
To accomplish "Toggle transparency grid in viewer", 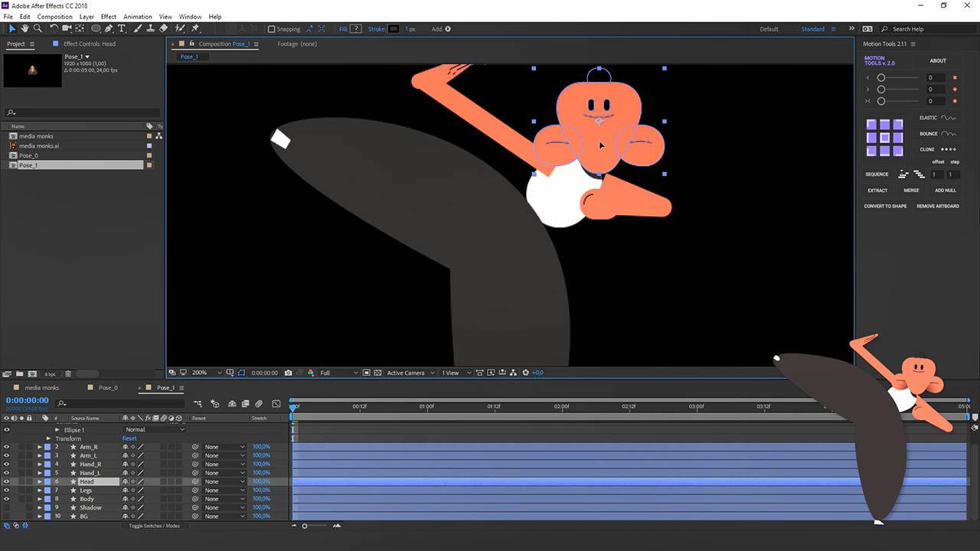I will click(x=377, y=373).
